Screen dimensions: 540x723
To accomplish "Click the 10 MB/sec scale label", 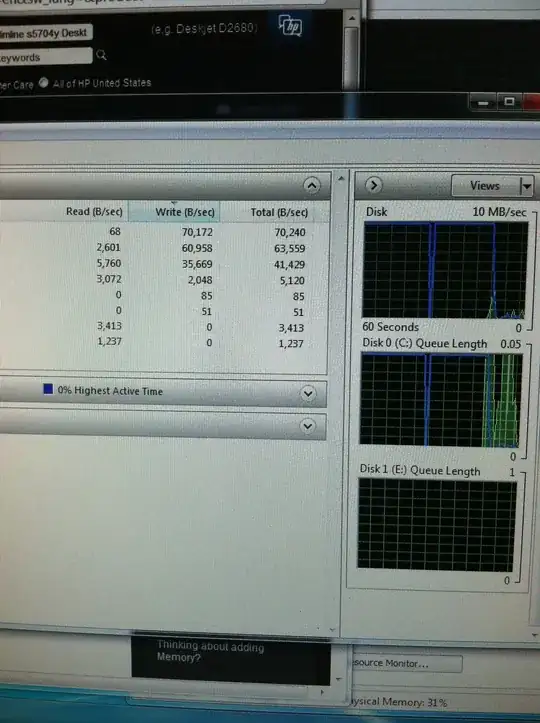I will click(x=499, y=212).
